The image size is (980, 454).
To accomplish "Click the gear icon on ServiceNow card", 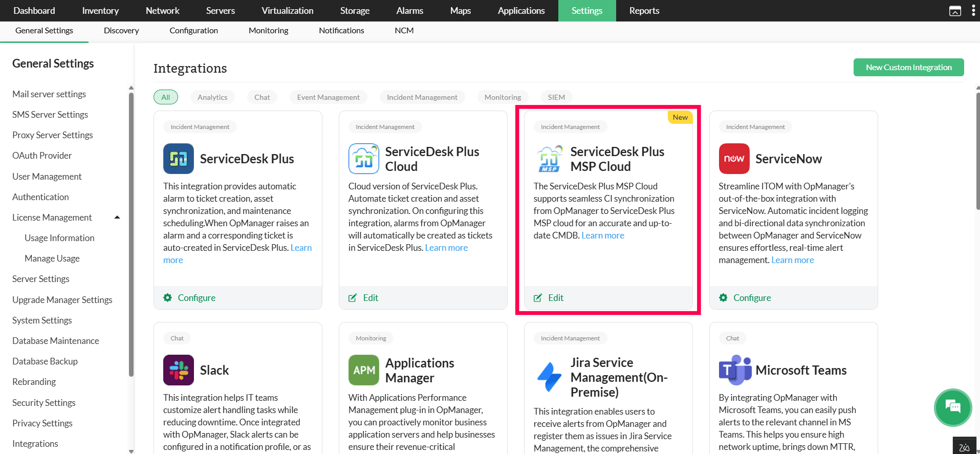I will pos(723,298).
